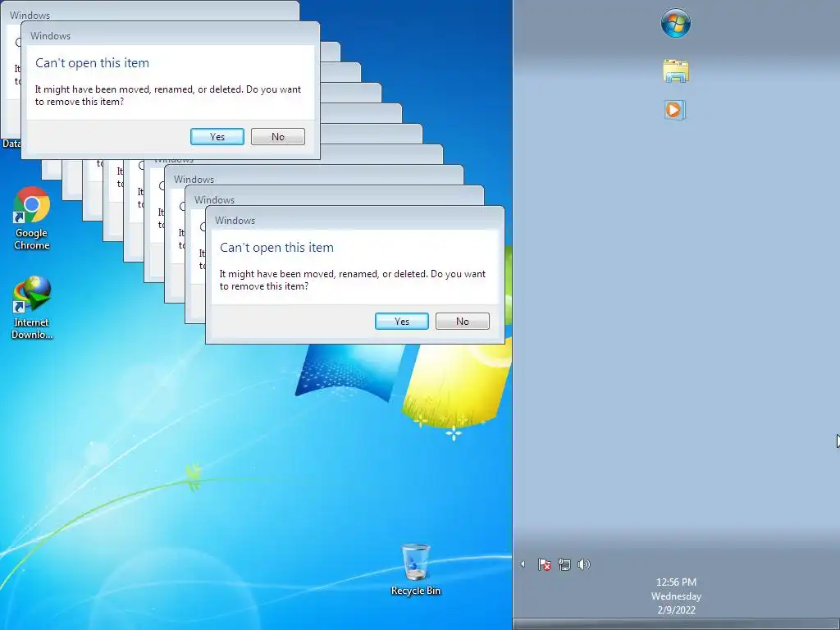840x630 pixels.
Task: Click the Action Center flag tray icon
Action: (x=545, y=564)
